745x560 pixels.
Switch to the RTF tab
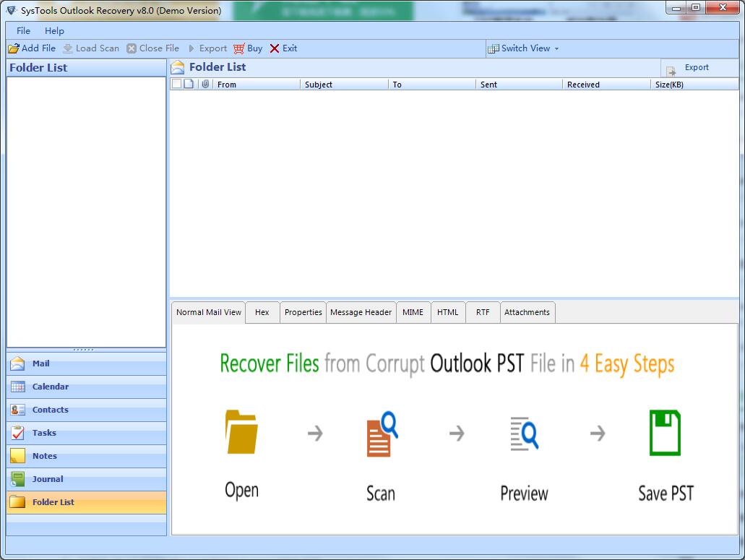coord(483,313)
